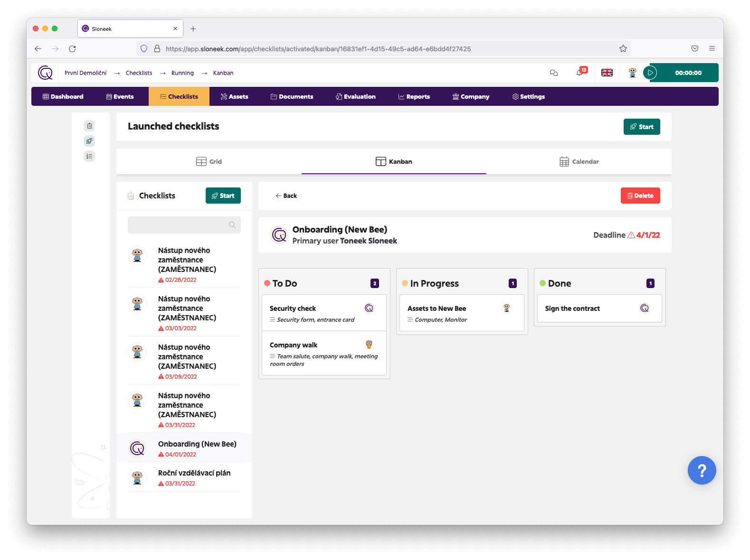Open the Assets menu
The width and height of the screenshot is (750, 560).
(235, 96)
